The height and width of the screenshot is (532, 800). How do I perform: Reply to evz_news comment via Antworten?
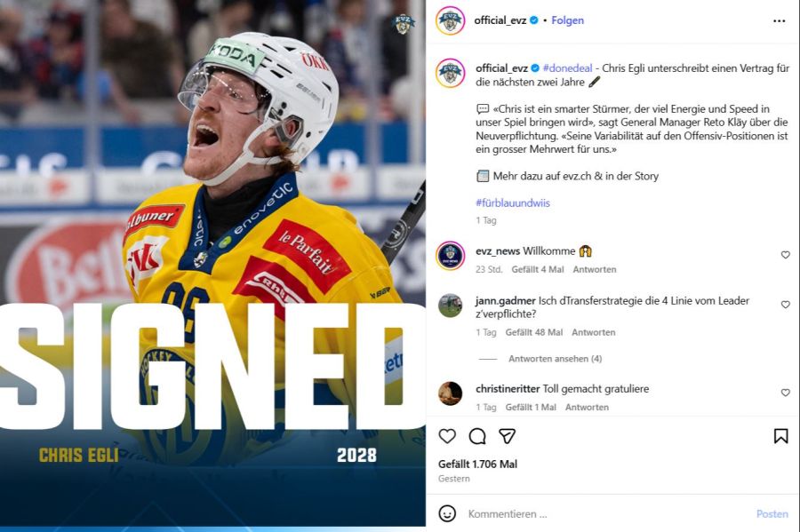595,270
